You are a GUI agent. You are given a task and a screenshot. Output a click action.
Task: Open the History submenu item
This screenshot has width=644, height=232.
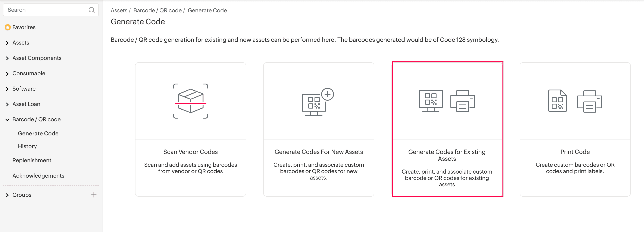(x=27, y=146)
